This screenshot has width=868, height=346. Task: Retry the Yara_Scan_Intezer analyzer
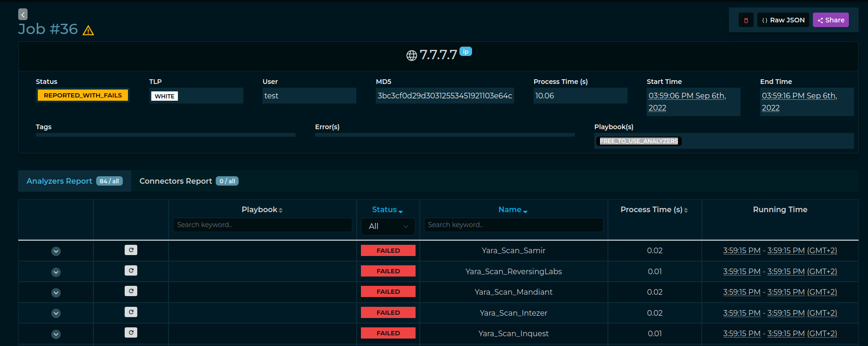131,312
